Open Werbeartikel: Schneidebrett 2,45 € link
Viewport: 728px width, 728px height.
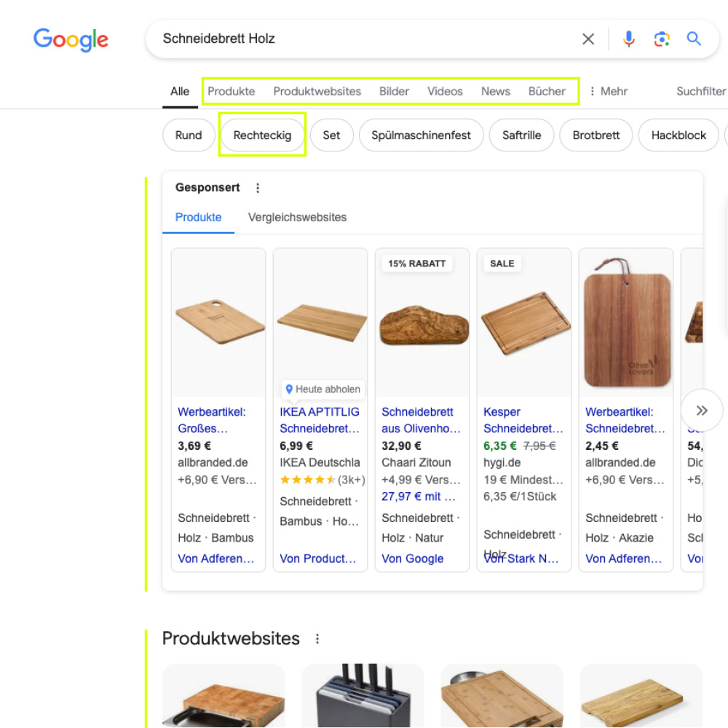625,420
